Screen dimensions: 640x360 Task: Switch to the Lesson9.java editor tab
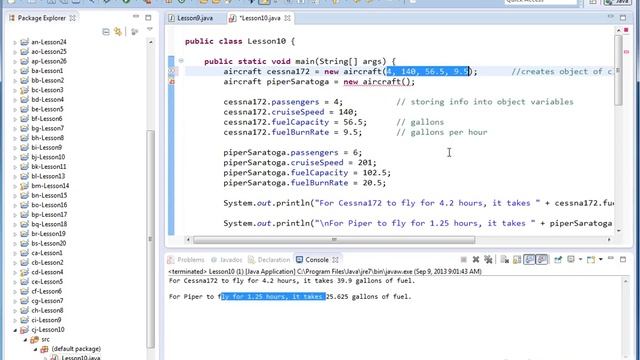pos(191,18)
